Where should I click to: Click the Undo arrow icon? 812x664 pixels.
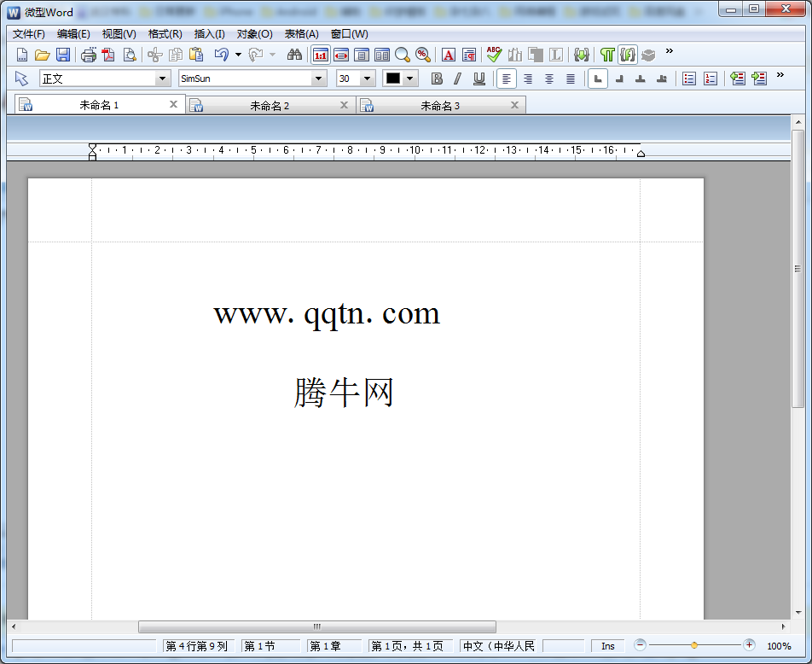pyautogui.click(x=221, y=55)
